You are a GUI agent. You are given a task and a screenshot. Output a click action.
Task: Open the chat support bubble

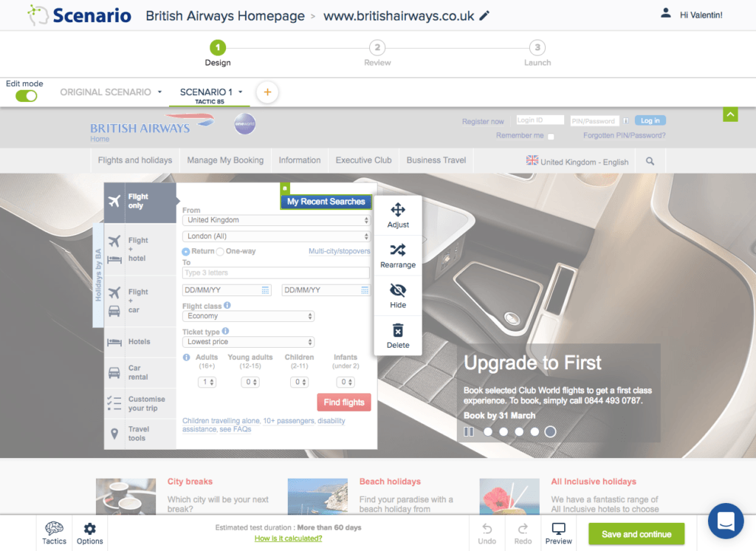[x=726, y=521]
